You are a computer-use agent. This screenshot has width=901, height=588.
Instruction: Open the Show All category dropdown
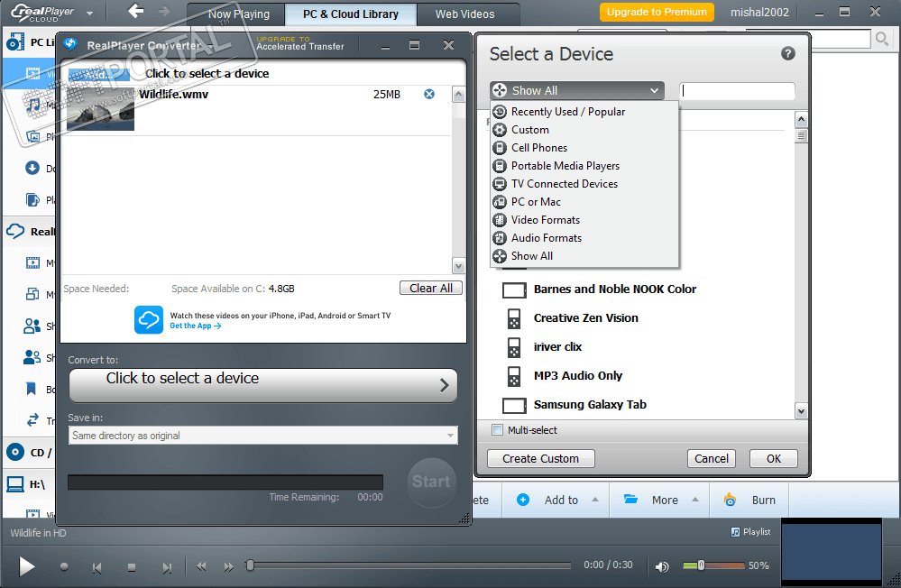(x=577, y=90)
